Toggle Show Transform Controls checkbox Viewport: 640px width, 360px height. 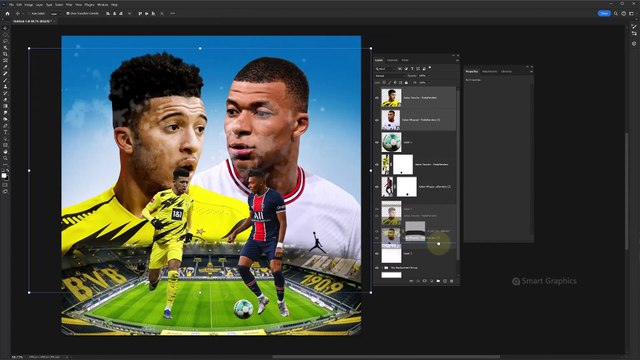(x=68, y=13)
